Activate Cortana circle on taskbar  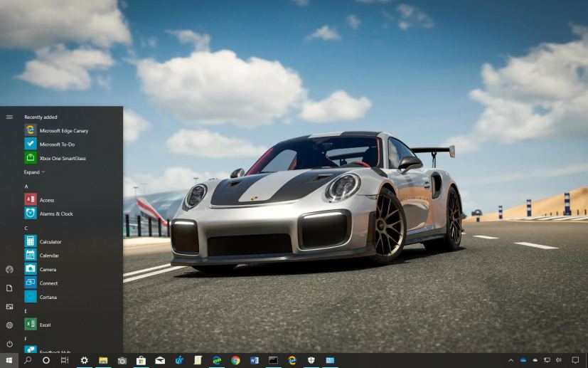46,360
